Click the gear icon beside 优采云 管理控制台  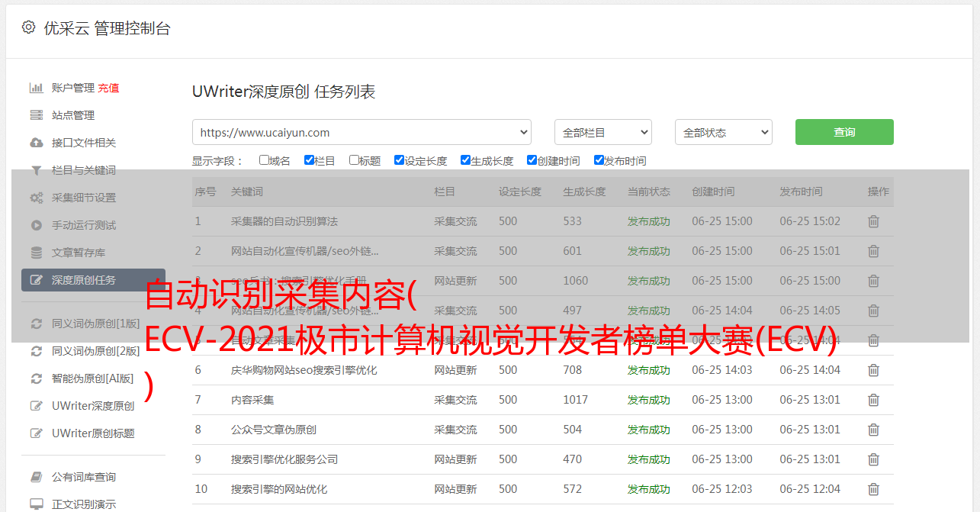(x=28, y=27)
